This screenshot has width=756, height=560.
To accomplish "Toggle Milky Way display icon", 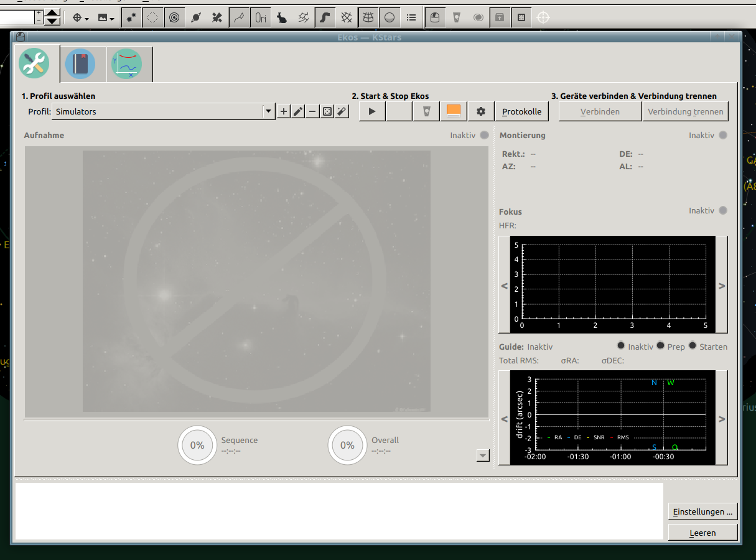I will click(325, 17).
